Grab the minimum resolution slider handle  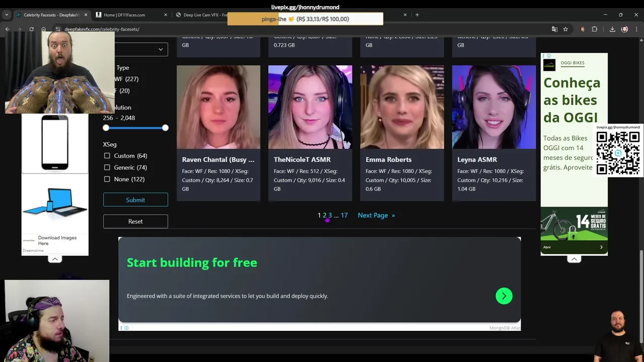[x=106, y=128]
